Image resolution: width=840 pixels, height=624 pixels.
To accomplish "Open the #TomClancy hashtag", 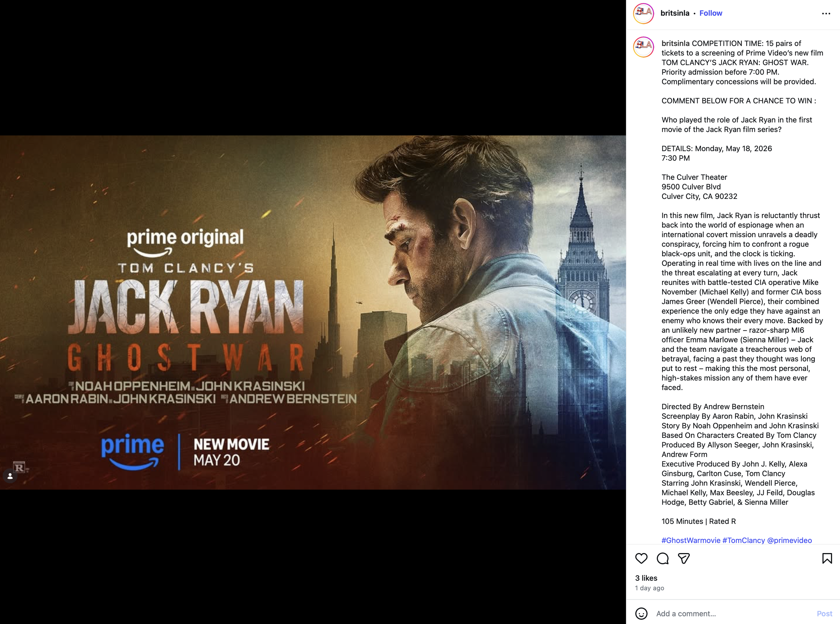I will pyautogui.click(x=743, y=540).
